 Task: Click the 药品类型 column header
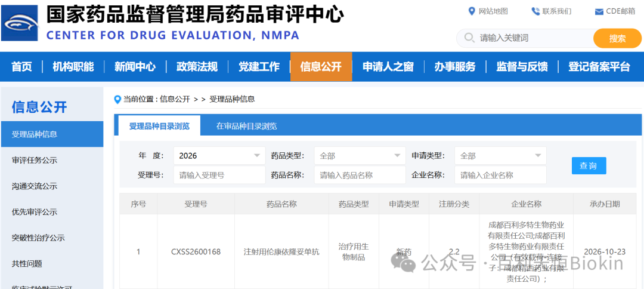tap(354, 204)
